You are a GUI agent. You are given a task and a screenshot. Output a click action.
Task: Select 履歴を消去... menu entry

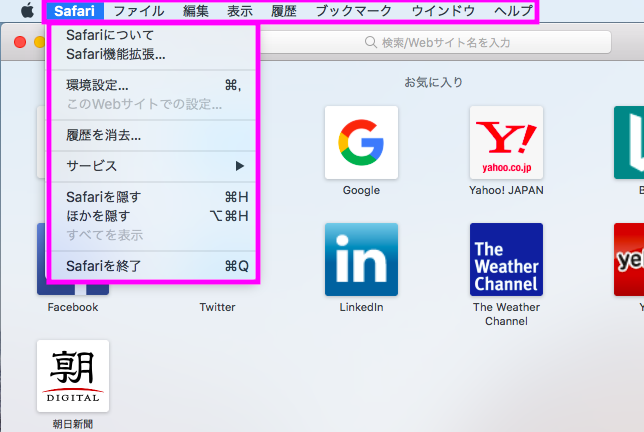(x=154, y=135)
